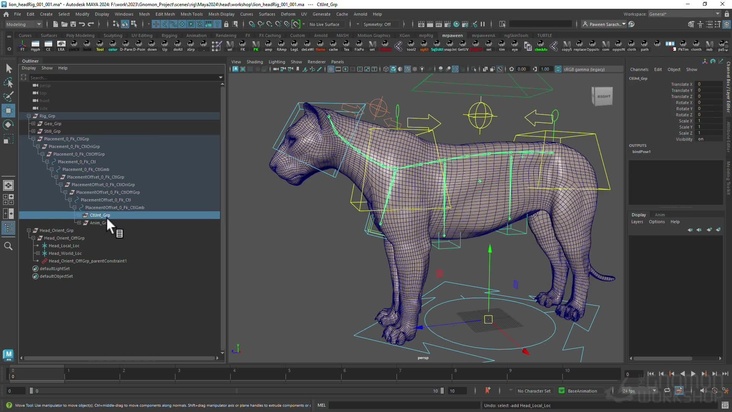Open the Shading panel menu

tap(255, 62)
